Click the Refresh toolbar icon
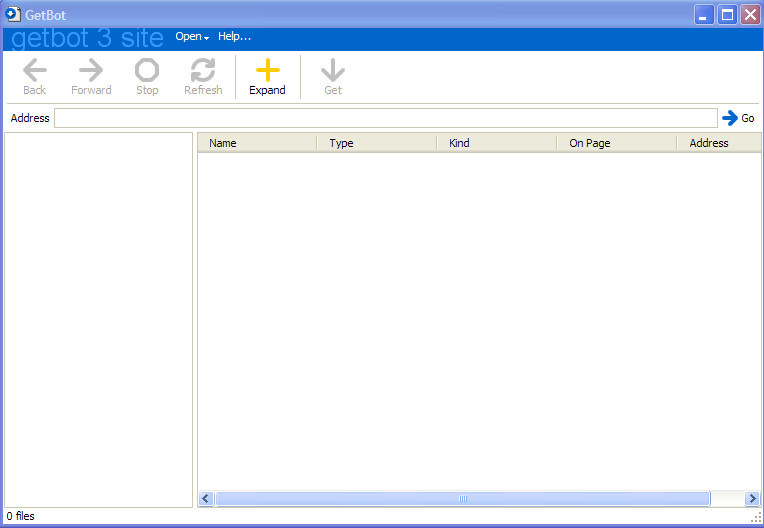Image resolution: width=764 pixels, height=528 pixels. tap(203, 70)
